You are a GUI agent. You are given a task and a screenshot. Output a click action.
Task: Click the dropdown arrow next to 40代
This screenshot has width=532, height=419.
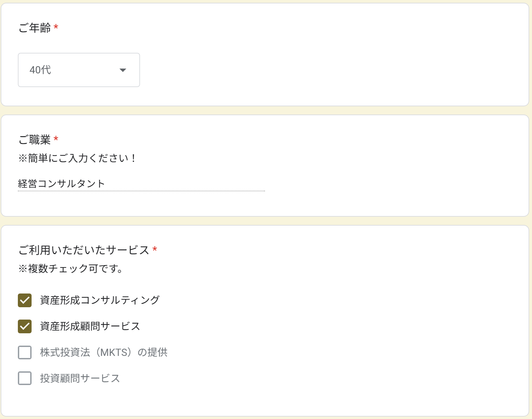coord(123,70)
